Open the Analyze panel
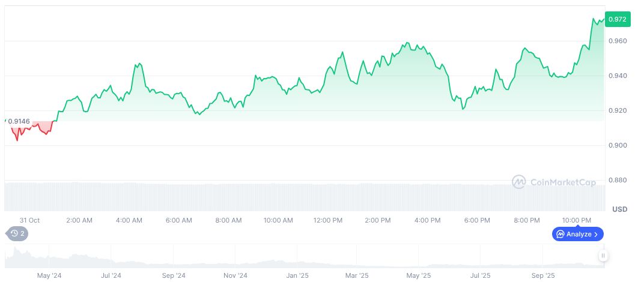 pyautogui.click(x=578, y=234)
